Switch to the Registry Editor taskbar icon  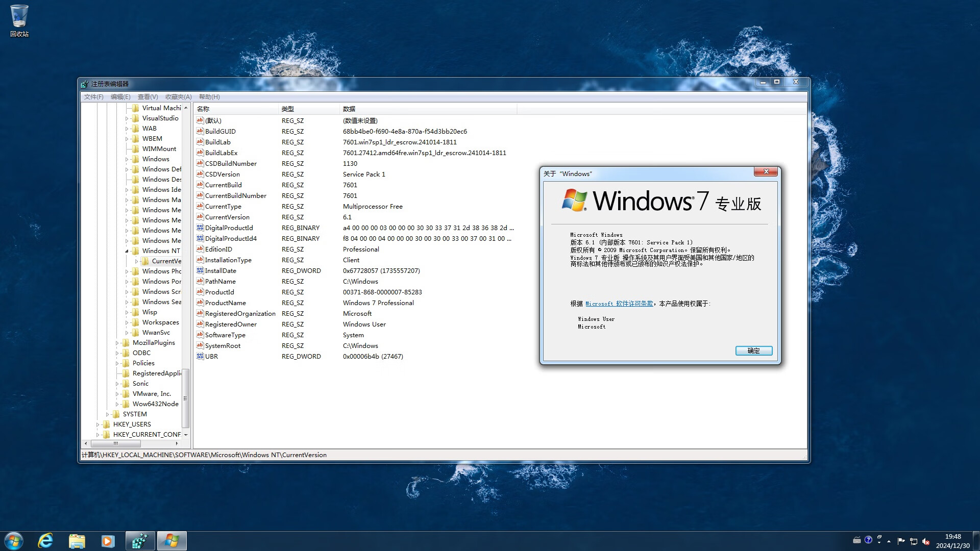click(140, 540)
